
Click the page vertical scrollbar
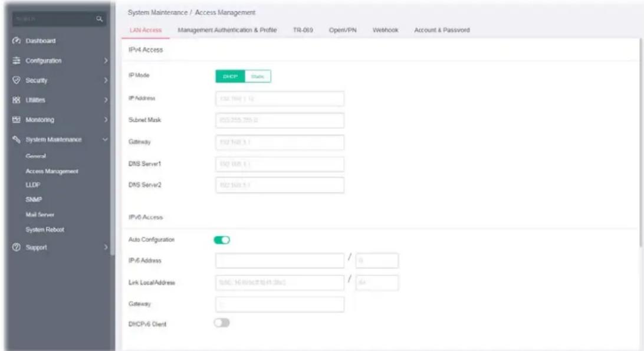[x=640, y=142]
